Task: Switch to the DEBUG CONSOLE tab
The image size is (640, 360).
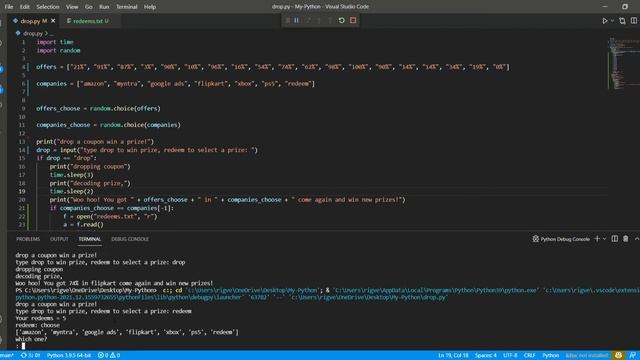Action: [130, 239]
